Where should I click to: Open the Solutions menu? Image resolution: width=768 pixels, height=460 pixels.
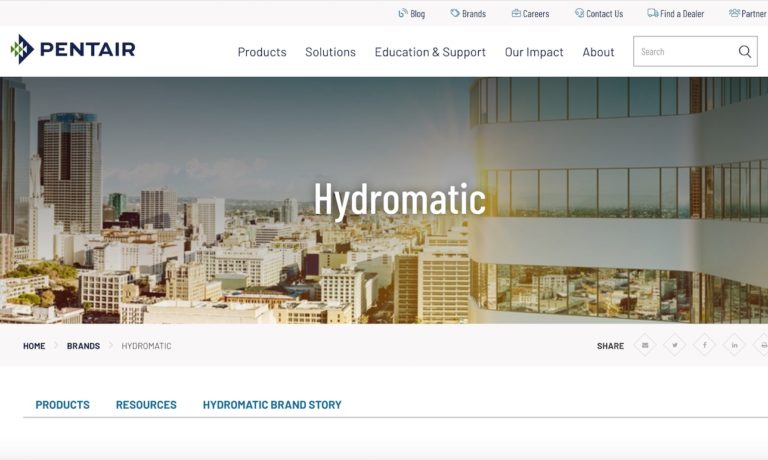[331, 52]
